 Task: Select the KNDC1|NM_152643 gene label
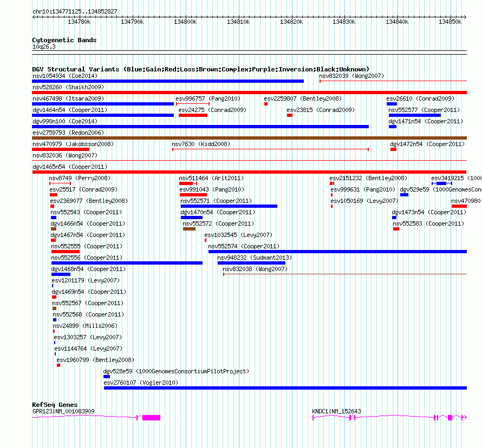[337, 411]
